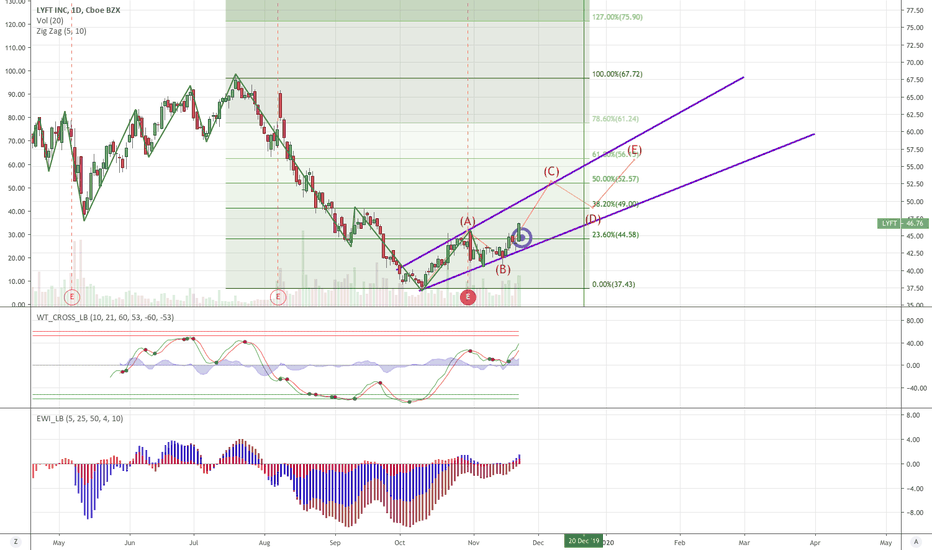Select the (C) wave label
The height and width of the screenshot is (550, 932).
pyautogui.click(x=552, y=172)
